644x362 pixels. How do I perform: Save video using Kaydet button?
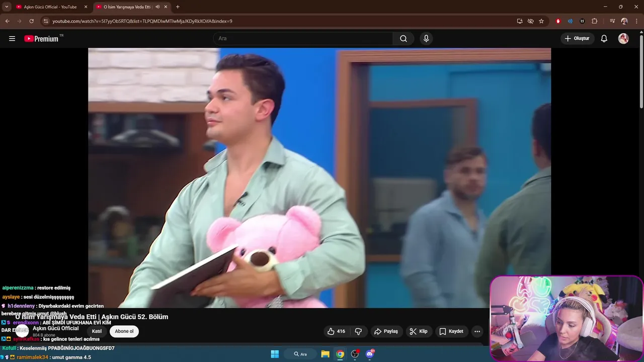(x=451, y=331)
